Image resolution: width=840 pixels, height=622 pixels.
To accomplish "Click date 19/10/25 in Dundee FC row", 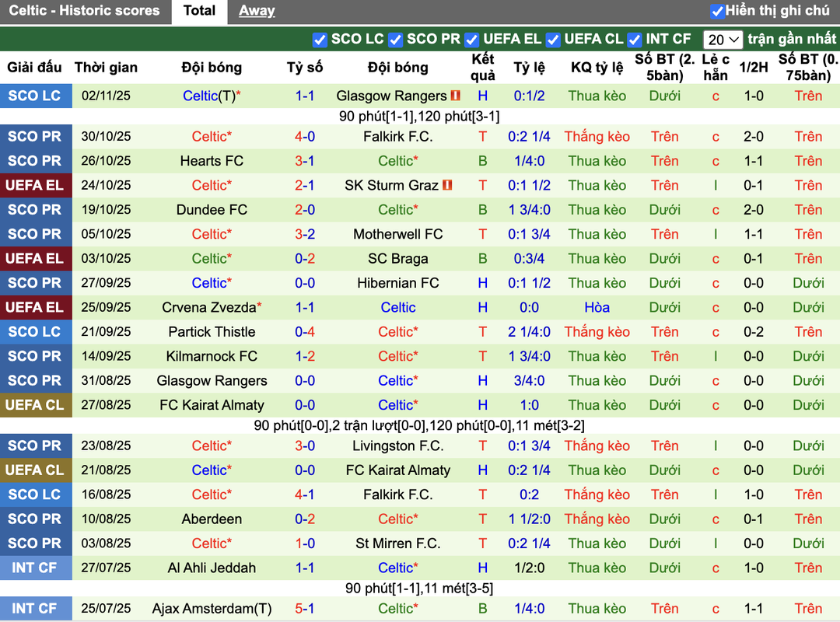I will 106,209.
